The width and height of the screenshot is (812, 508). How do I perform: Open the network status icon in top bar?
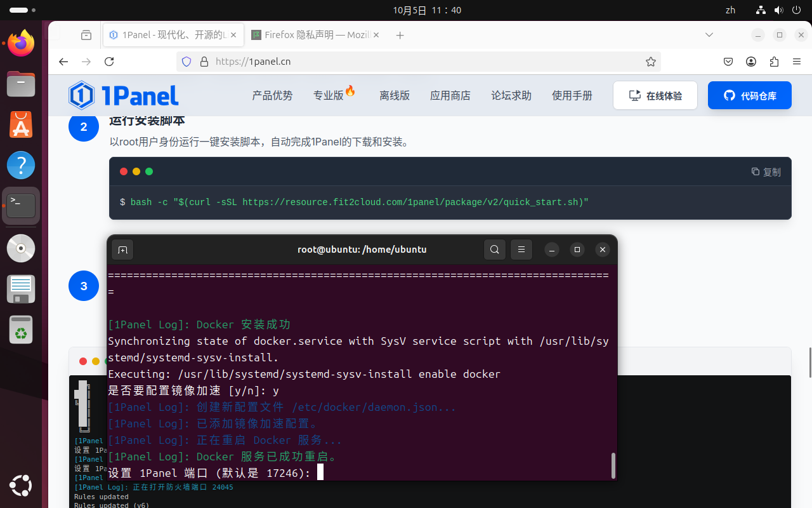761,10
